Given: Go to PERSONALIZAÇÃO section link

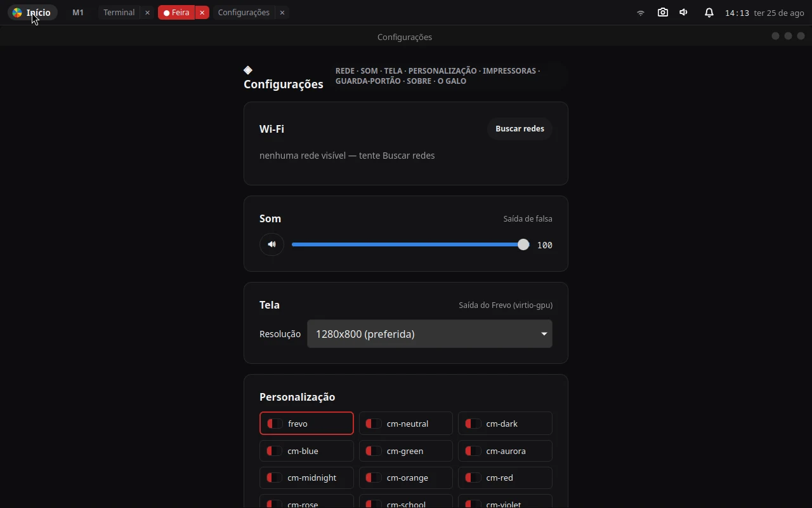Looking at the screenshot, I should coord(443,70).
